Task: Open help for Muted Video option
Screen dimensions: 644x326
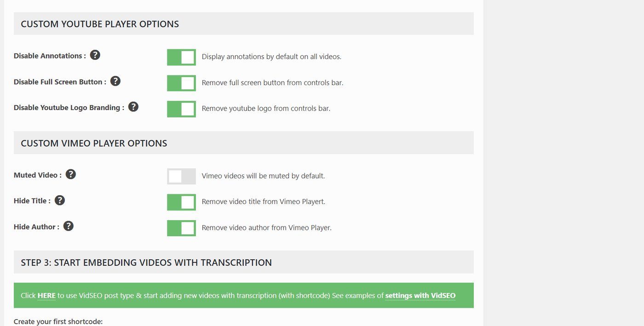Action: [71, 174]
